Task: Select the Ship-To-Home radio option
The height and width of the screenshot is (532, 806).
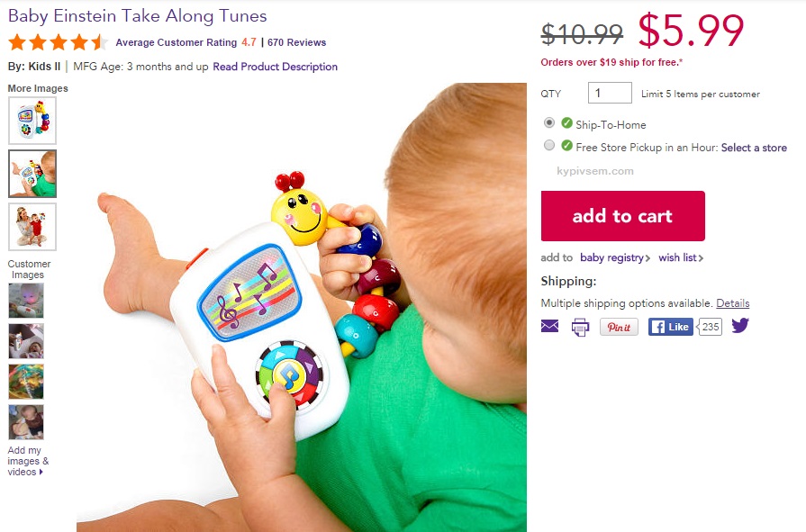Action: pyautogui.click(x=549, y=122)
